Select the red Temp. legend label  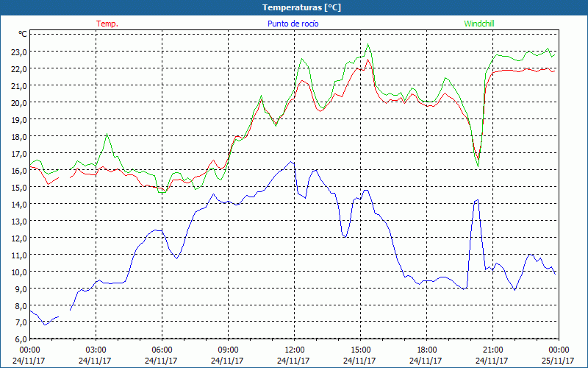[107, 24]
